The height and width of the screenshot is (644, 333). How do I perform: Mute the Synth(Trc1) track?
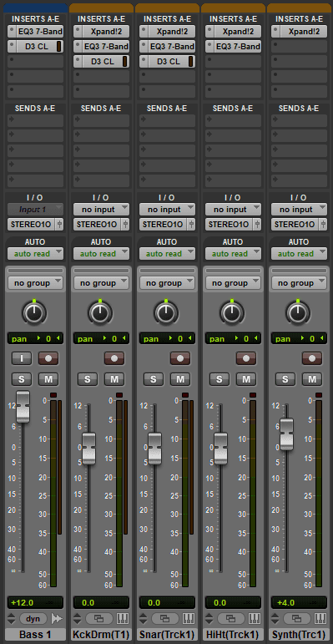pos(312,379)
